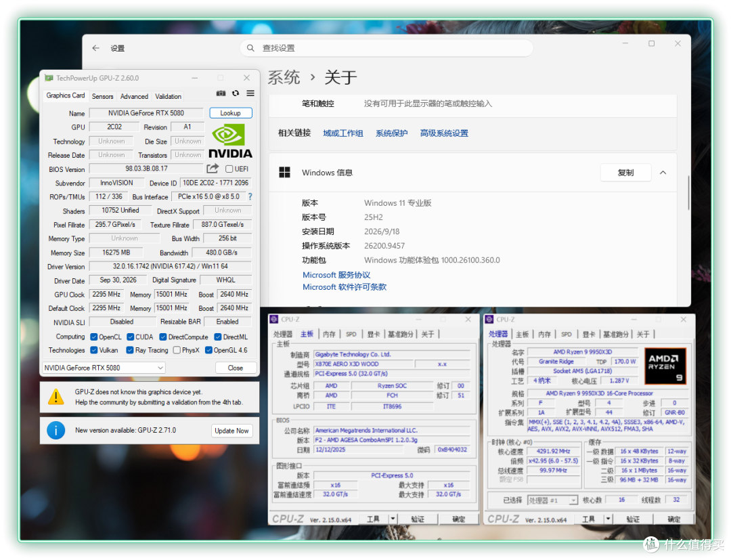Screen dimensions: 731x560
Task: Open the 处理器 #1 dropdown in CPU-Z
Action: tap(553, 500)
